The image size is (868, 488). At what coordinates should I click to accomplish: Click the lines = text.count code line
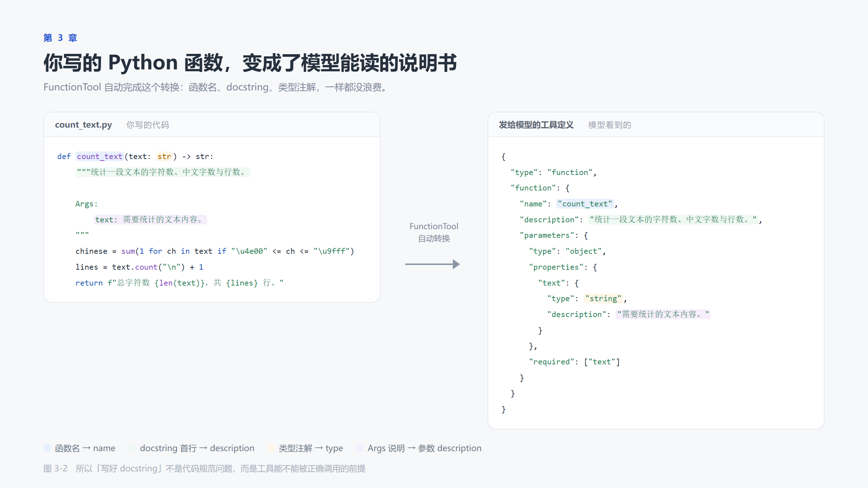tap(140, 267)
